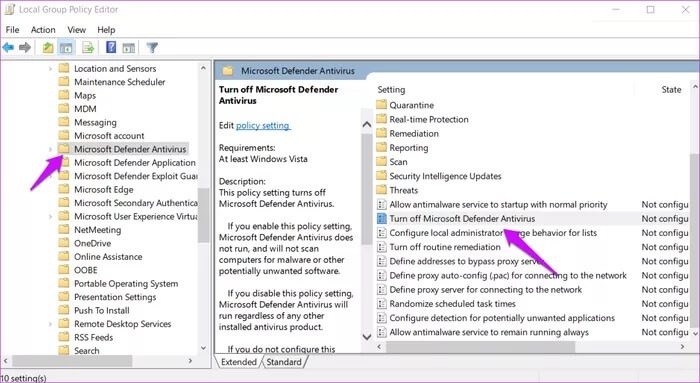Click scroll down arrow in description pane

367,337
